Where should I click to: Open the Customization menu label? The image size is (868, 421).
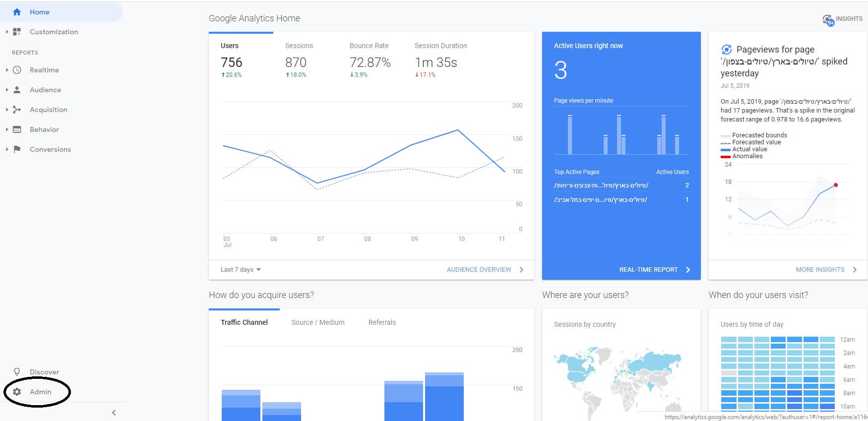coord(54,32)
